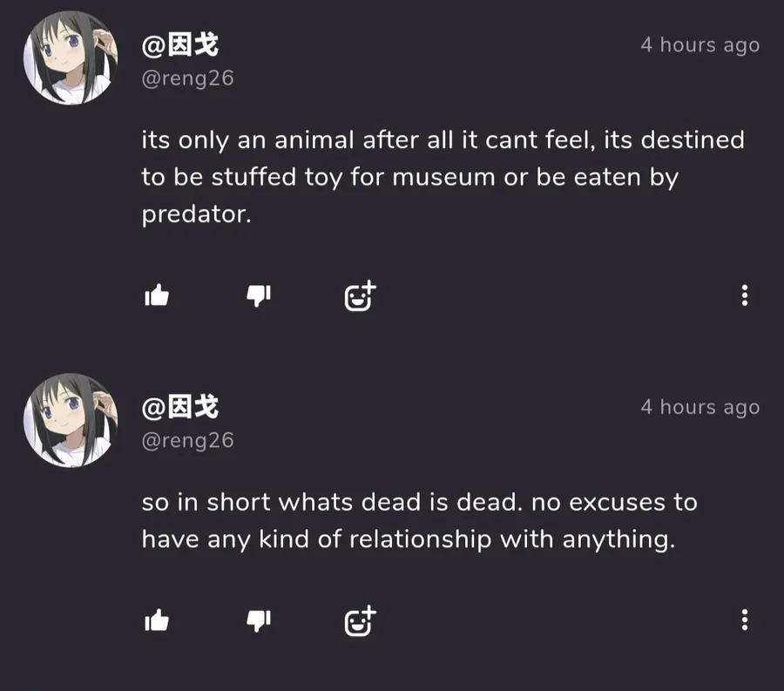
Task: Click the second comment's '4 hours ago' timestamp
Action: [700, 408]
